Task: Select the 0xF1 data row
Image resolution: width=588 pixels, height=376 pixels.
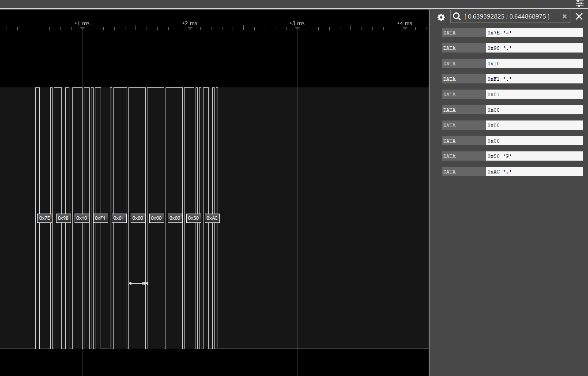Action: pos(513,79)
